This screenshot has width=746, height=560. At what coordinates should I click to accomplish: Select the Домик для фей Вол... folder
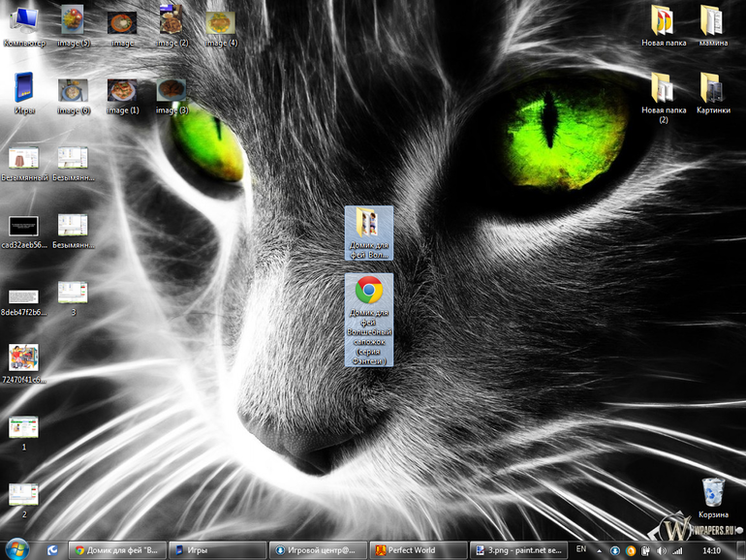click(x=369, y=233)
